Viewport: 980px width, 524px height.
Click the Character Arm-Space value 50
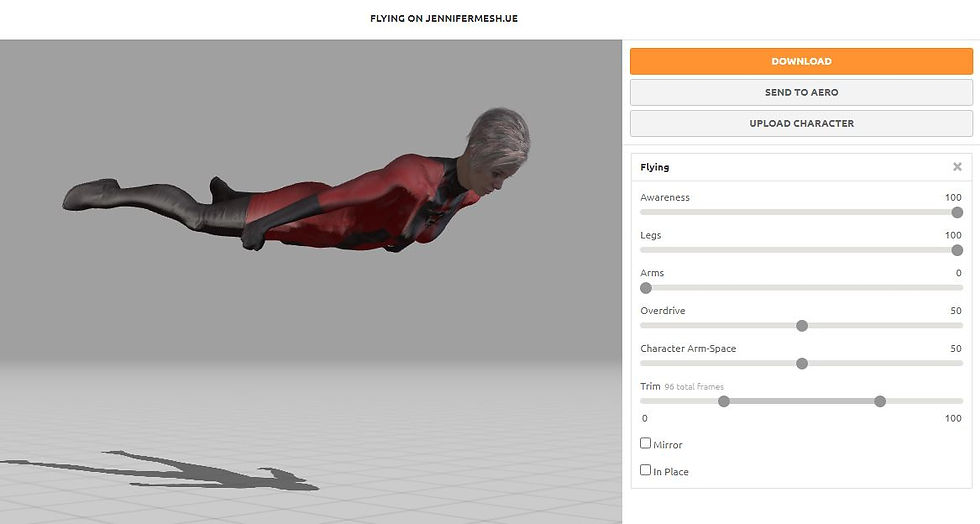[x=956, y=348]
